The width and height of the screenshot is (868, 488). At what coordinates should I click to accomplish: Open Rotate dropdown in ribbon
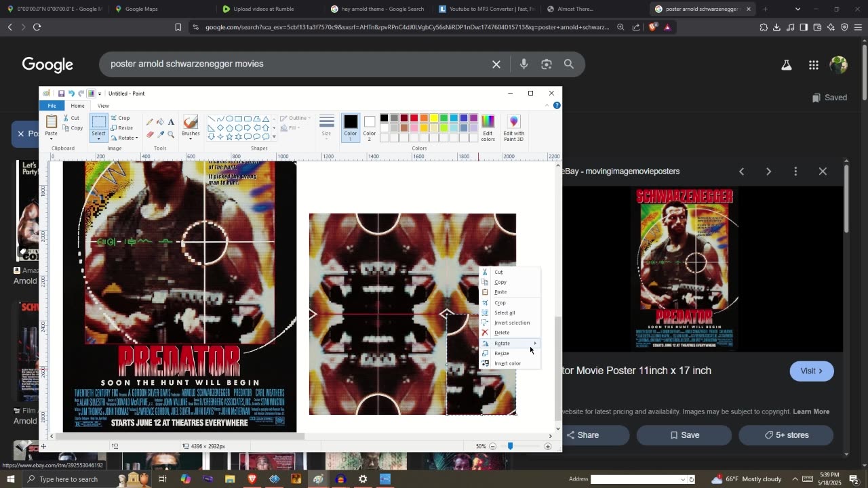125,138
